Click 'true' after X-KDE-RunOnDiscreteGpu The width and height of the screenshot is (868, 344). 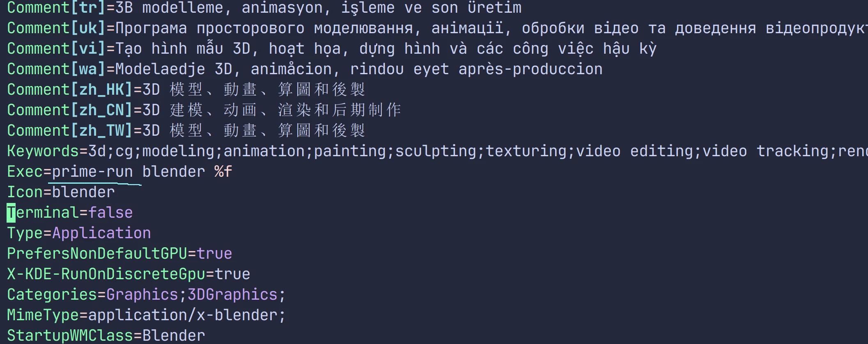[232, 274]
